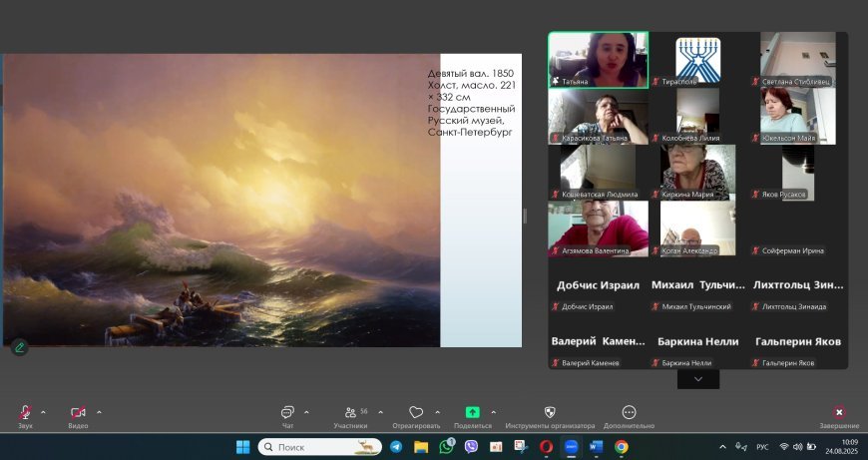The width and height of the screenshot is (868, 460).
Task: Click the slide caption Девятый вал. 1850
Action: pyautogui.click(x=471, y=73)
